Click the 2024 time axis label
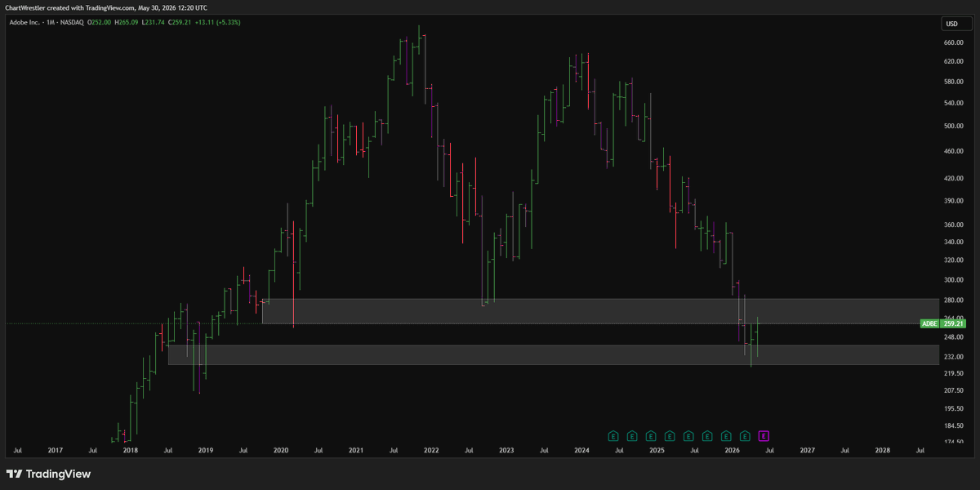This screenshot has height=490, width=980. tap(581, 450)
